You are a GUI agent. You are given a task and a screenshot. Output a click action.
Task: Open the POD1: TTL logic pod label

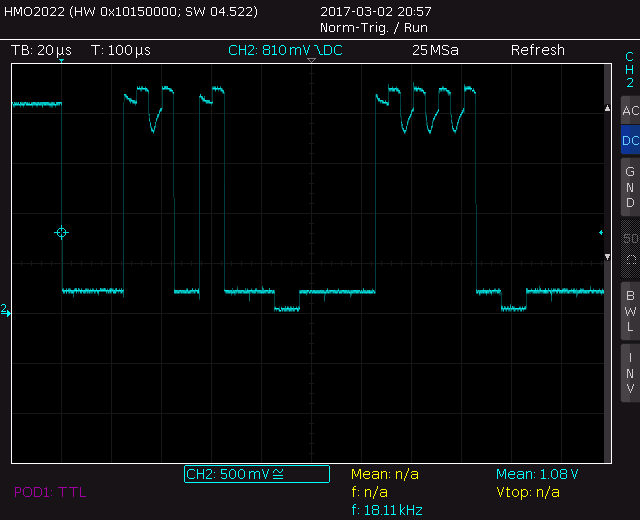coord(50,492)
